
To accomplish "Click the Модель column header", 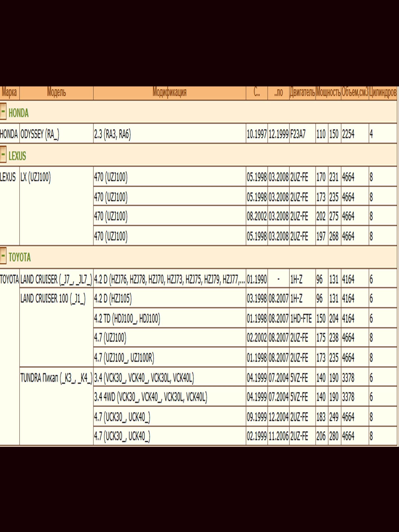I will coord(56,93).
